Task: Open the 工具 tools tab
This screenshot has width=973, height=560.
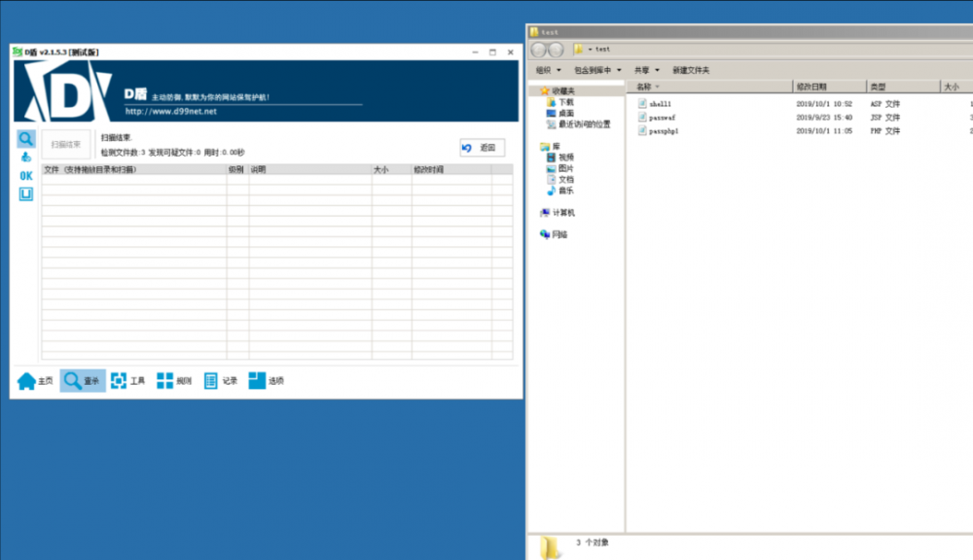Action: 127,381
